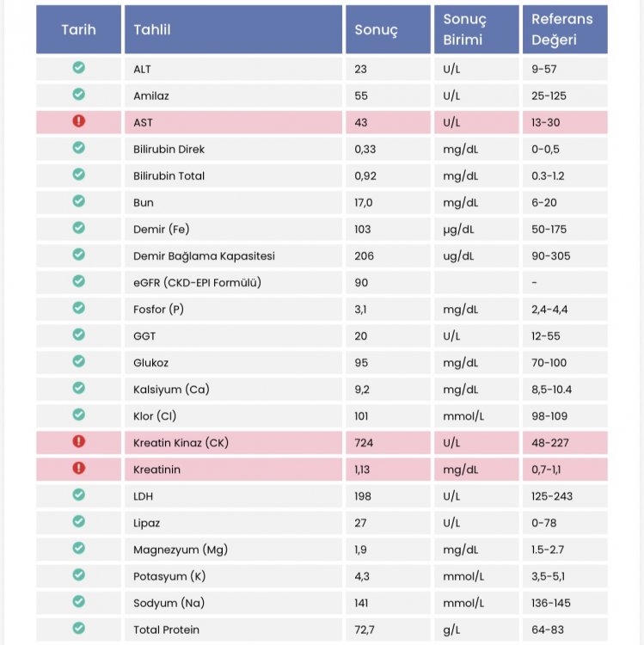The image size is (644, 645).
Task: Click green check icon for Total Protein
Action: [x=78, y=628]
